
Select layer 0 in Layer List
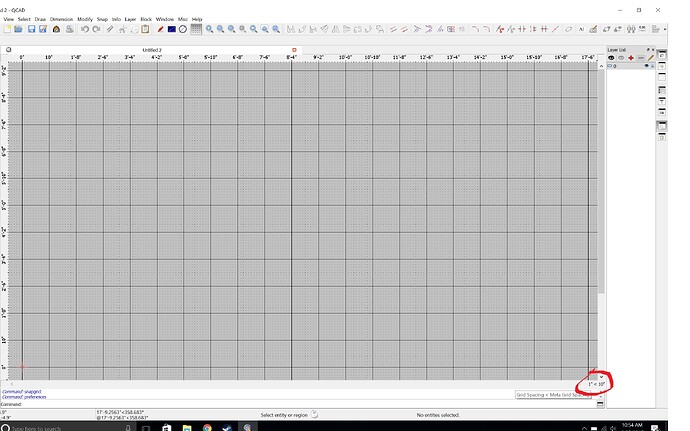[631, 66]
